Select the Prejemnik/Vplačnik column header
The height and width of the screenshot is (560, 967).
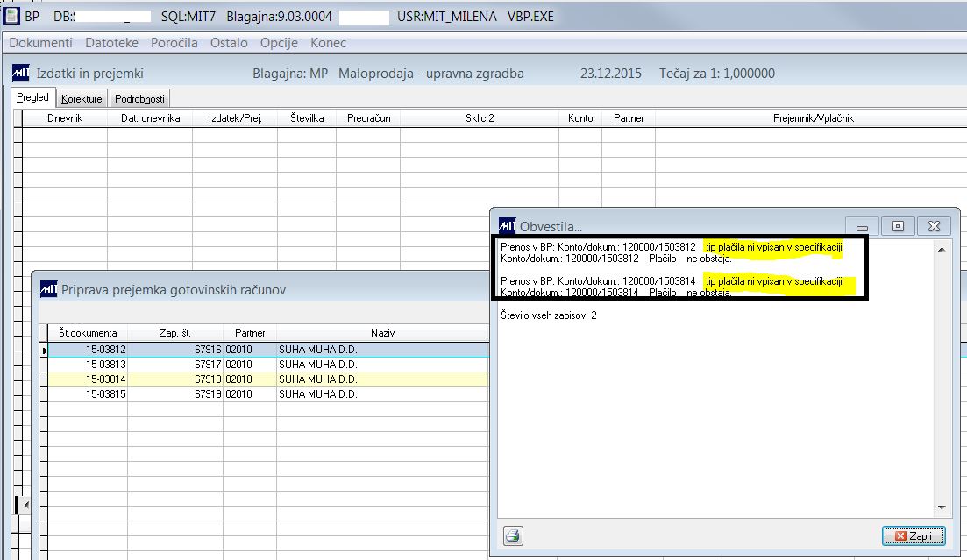(813, 117)
